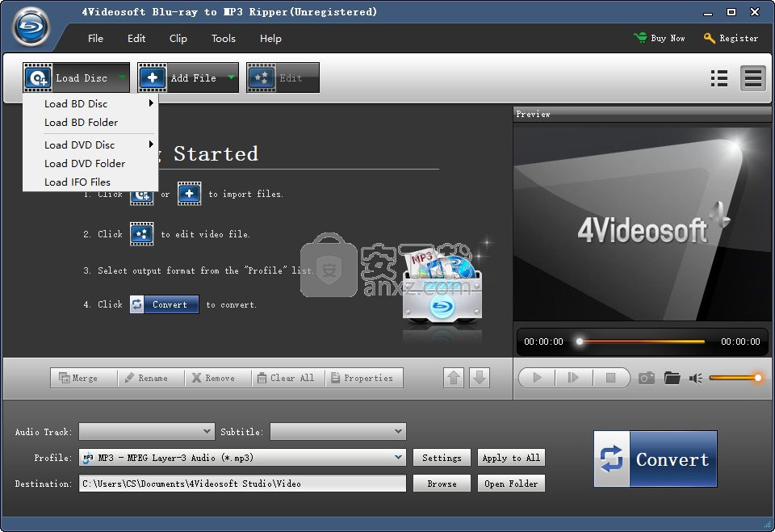Click the edit video icon in step 2
775x532 pixels.
pyautogui.click(x=142, y=234)
